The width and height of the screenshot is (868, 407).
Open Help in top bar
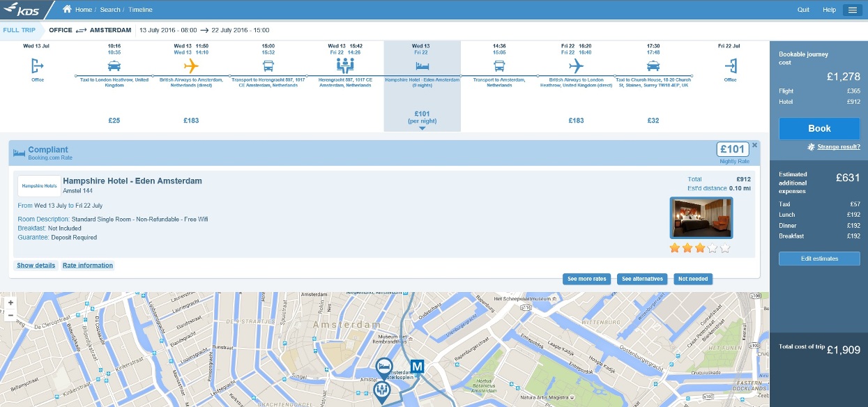(829, 10)
